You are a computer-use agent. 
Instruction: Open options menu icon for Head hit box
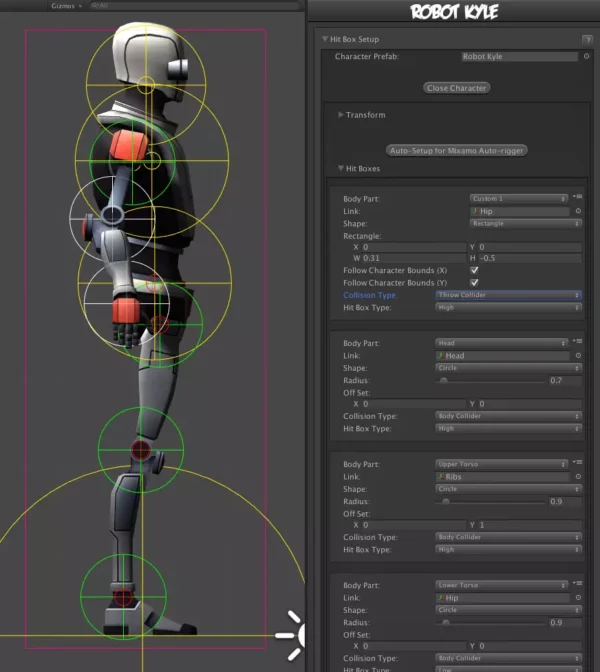(578, 342)
